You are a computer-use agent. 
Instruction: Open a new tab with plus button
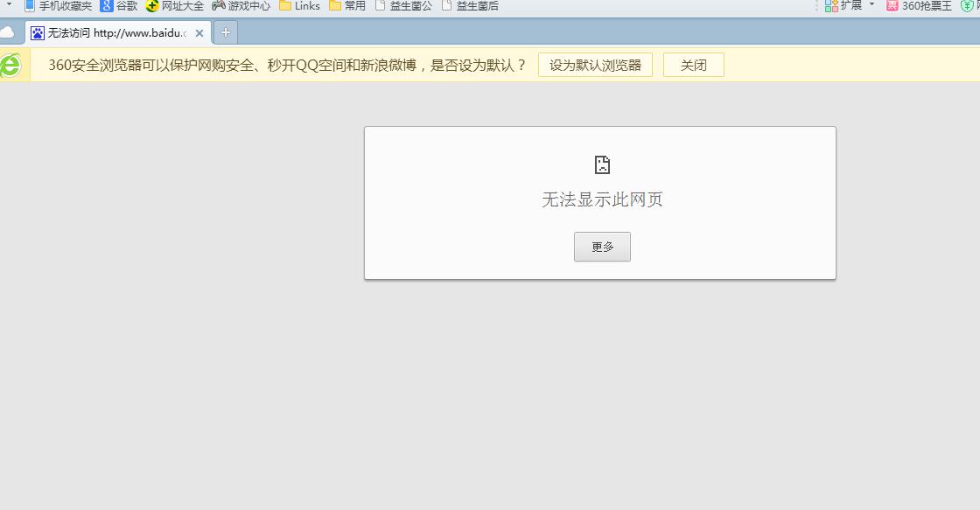point(226,32)
